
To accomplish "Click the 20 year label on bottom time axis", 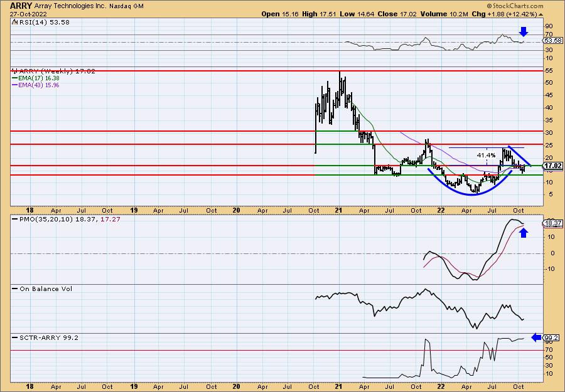I will [x=236, y=386].
